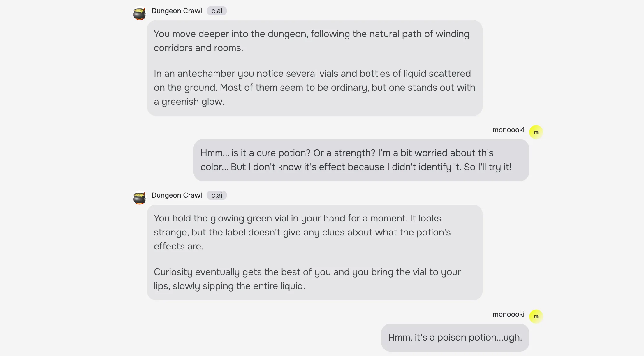This screenshot has width=644, height=356.
Task: Click the c.ai badge above the green vial message
Action: click(217, 196)
